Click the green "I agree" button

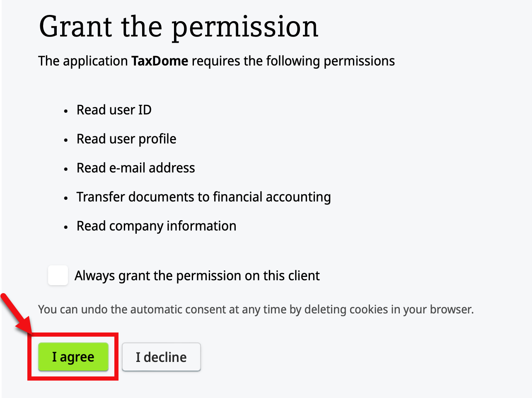[x=73, y=357]
